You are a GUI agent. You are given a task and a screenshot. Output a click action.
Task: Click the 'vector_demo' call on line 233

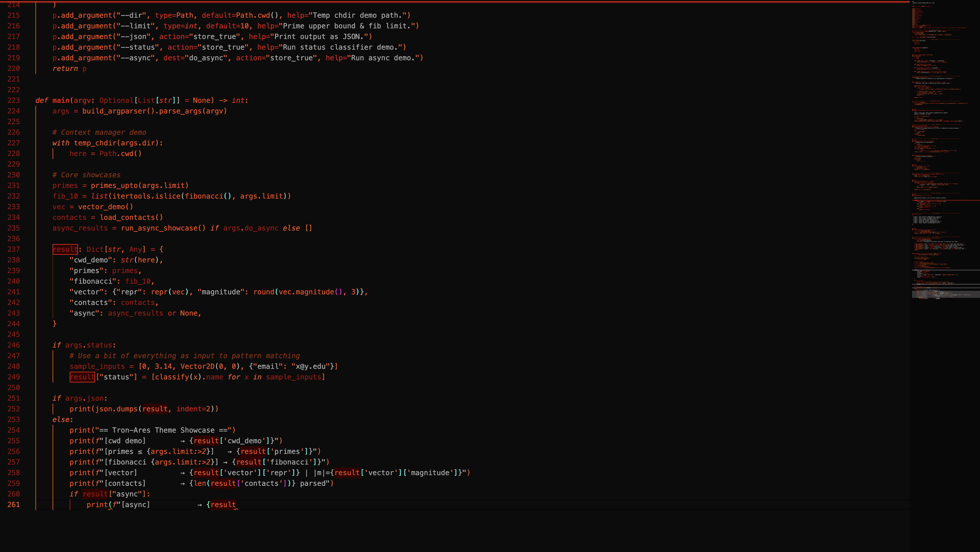click(x=101, y=207)
